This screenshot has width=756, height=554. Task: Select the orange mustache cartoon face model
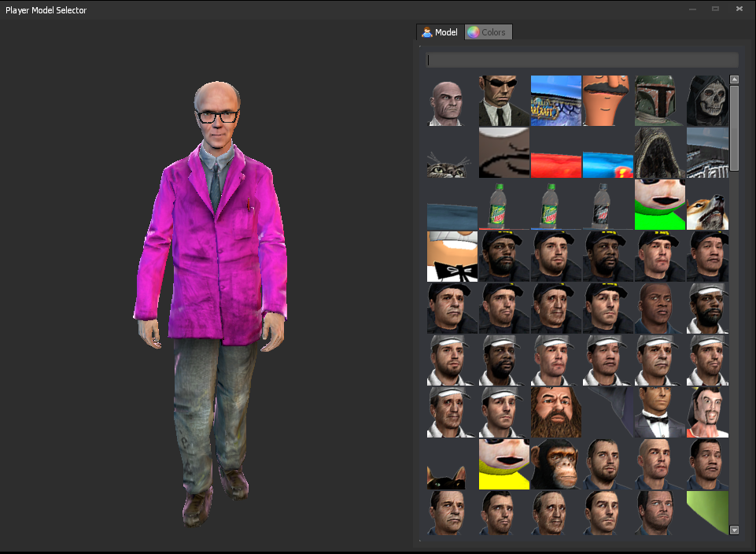(x=607, y=101)
